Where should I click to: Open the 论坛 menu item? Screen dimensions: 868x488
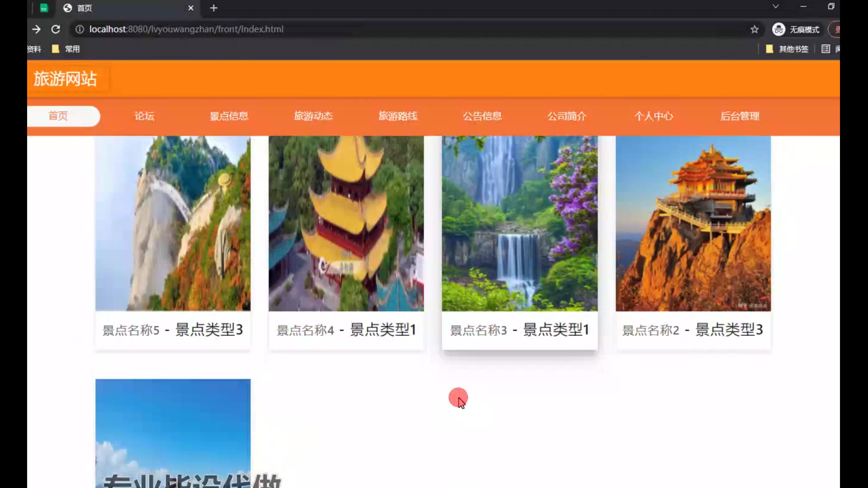(144, 116)
